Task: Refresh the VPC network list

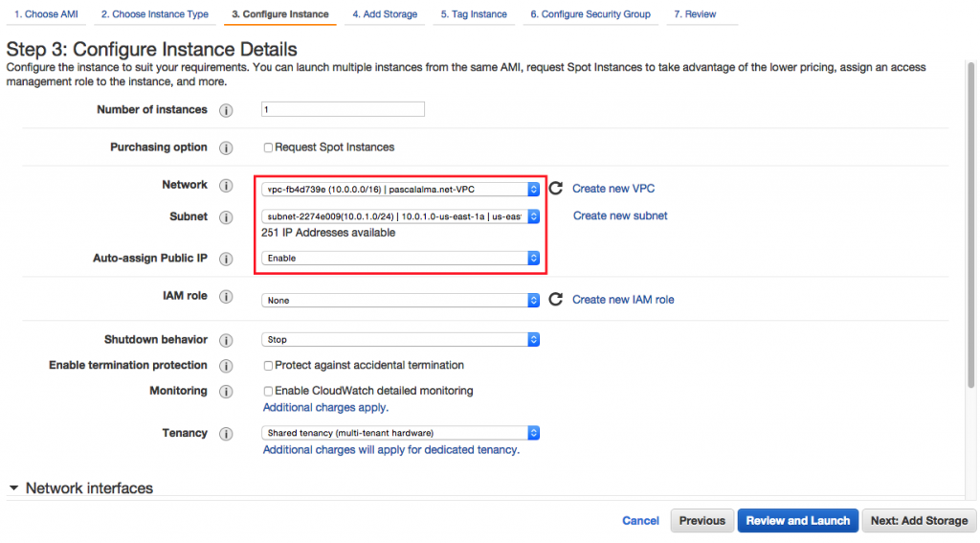Action: (x=555, y=189)
